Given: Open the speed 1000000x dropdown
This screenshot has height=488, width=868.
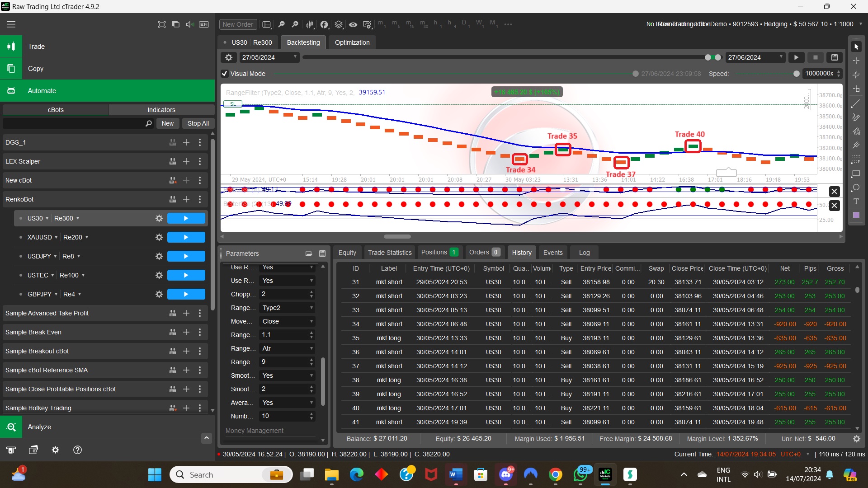Looking at the screenshot, I should point(822,74).
